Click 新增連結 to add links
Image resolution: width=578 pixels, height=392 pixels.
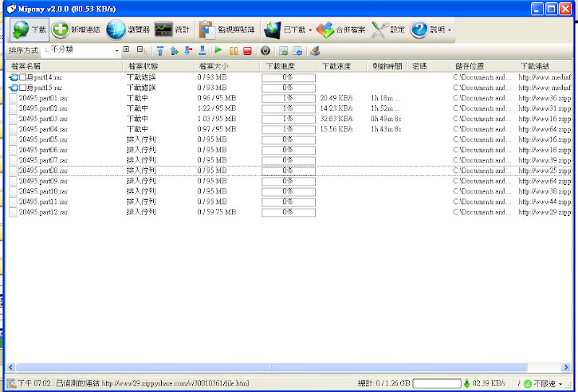point(76,30)
